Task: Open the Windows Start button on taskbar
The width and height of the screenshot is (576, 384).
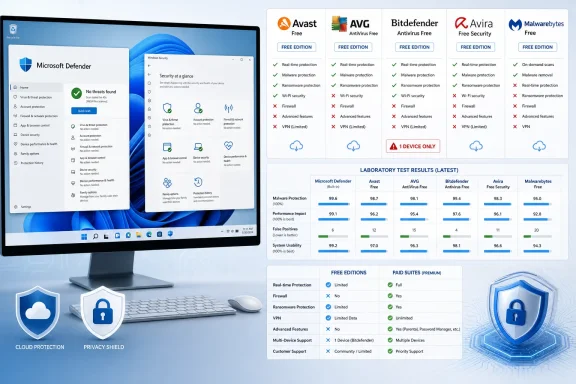Action: 84,237
